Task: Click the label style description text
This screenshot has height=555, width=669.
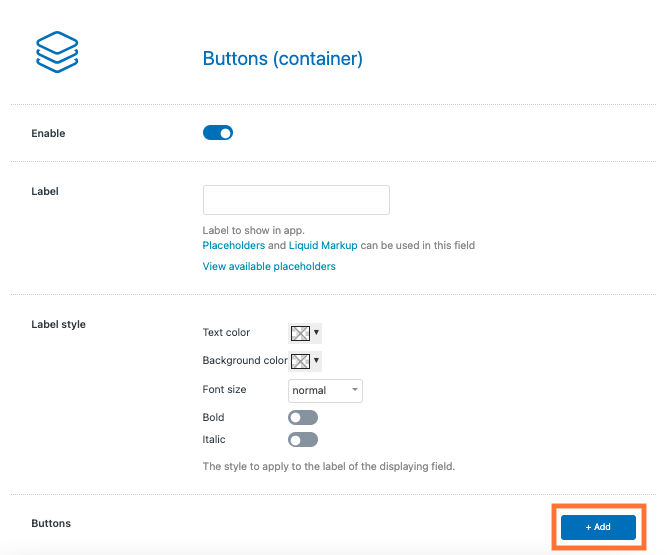Action: (x=329, y=466)
